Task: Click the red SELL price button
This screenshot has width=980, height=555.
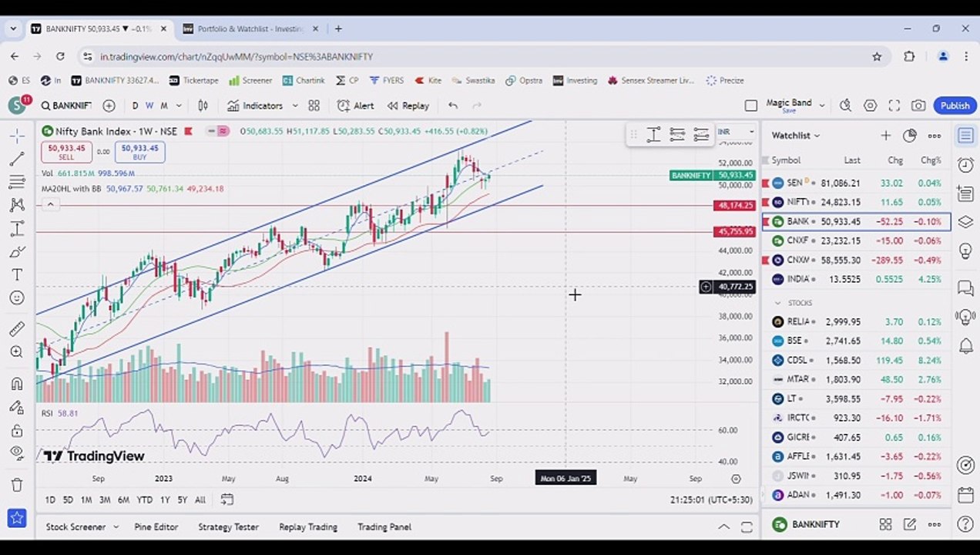Action: [x=66, y=152]
